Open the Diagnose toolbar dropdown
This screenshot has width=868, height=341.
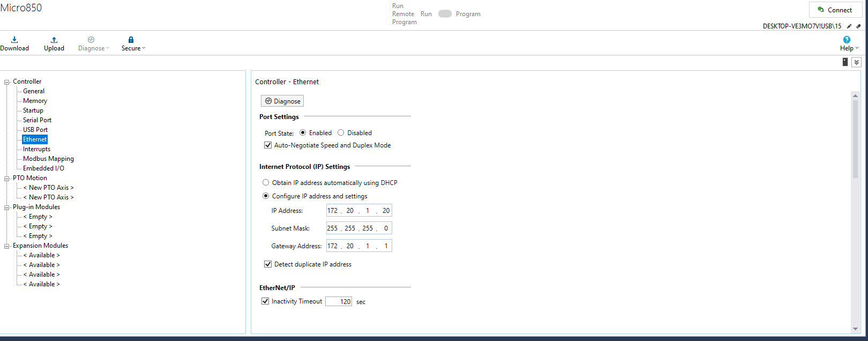click(x=93, y=43)
